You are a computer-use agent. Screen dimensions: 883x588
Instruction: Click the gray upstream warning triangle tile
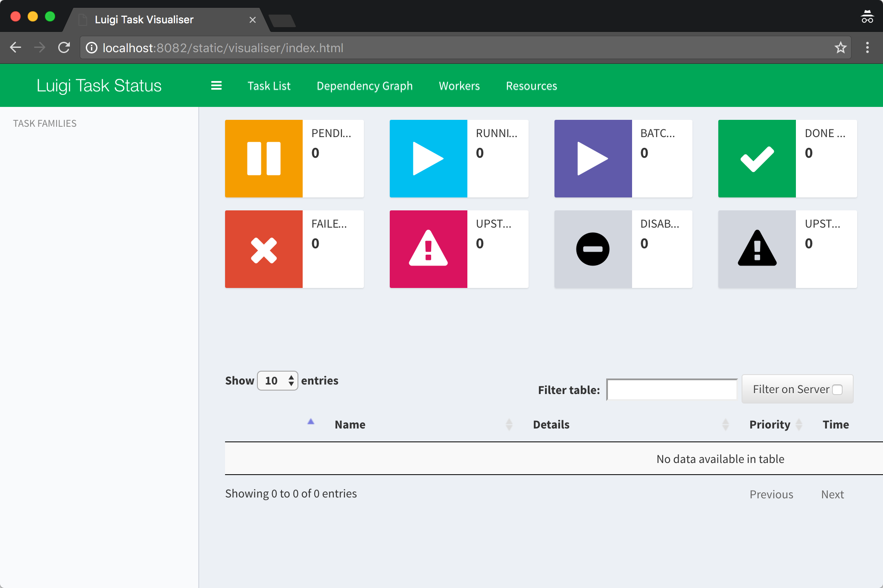pyautogui.click(x=757, y=249)
